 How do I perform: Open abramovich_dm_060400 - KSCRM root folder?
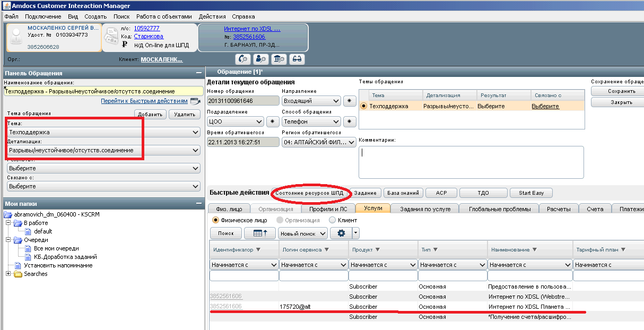(51, 214)
